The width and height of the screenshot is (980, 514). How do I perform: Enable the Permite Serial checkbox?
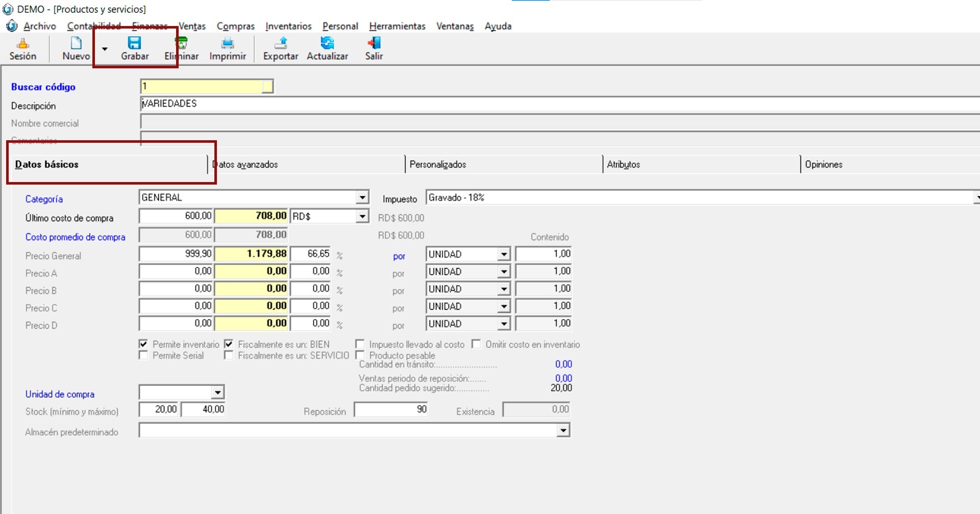[x=143, y=355]
